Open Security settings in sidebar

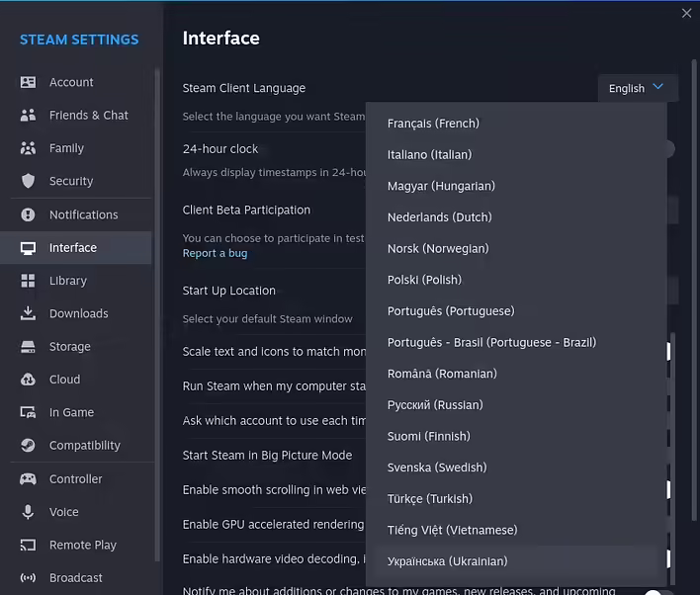pyautogui.click(x=76, y=181)
